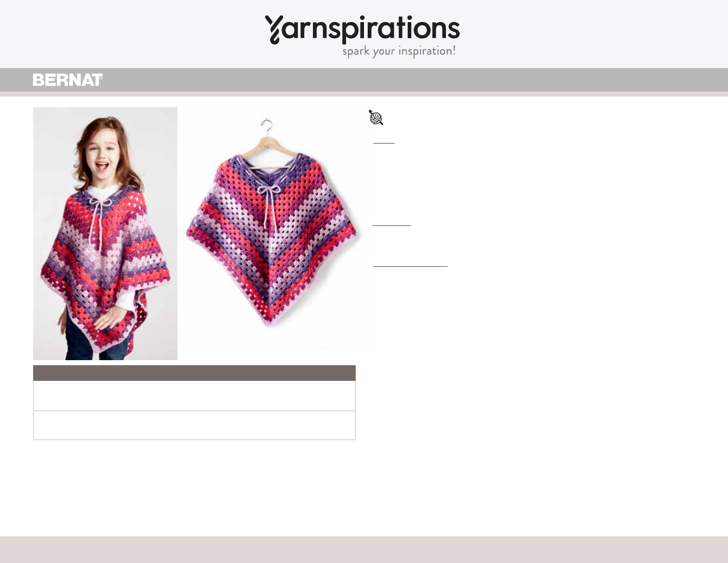Click the middle underlined heading line

(x=392, y=225)
